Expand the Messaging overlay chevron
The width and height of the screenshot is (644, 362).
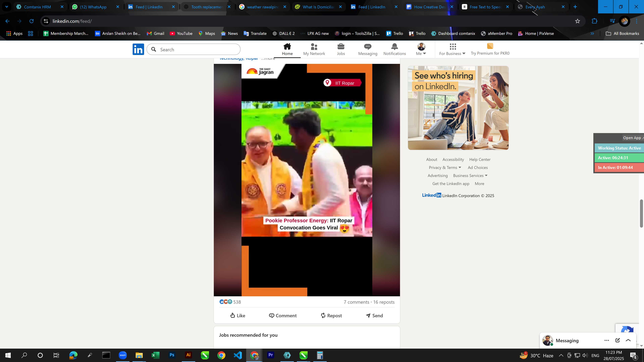(x=628, y=340)
